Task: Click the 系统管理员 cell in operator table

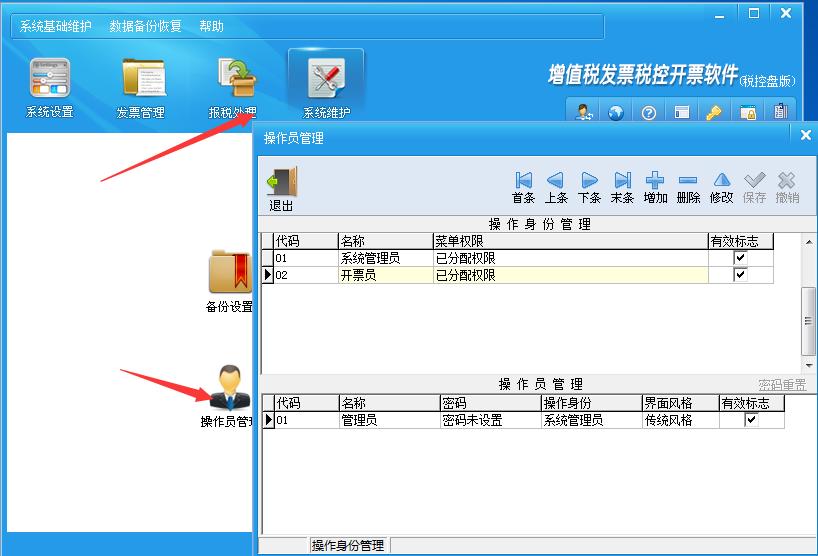Action: (x=592, y=420)
